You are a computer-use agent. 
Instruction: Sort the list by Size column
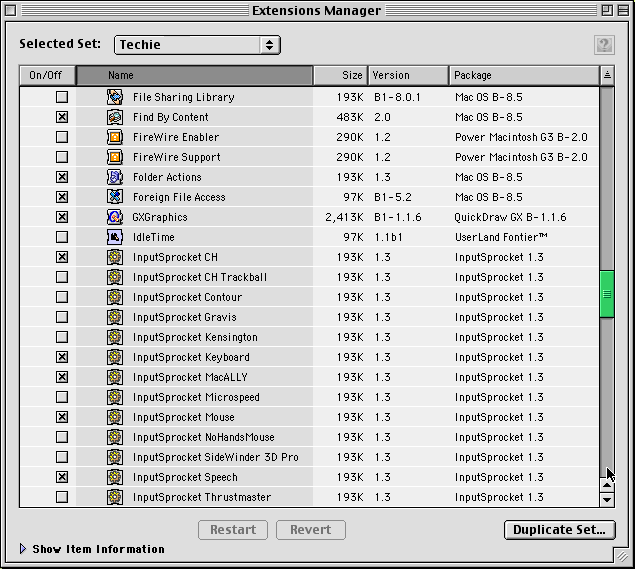coord(341,75)
